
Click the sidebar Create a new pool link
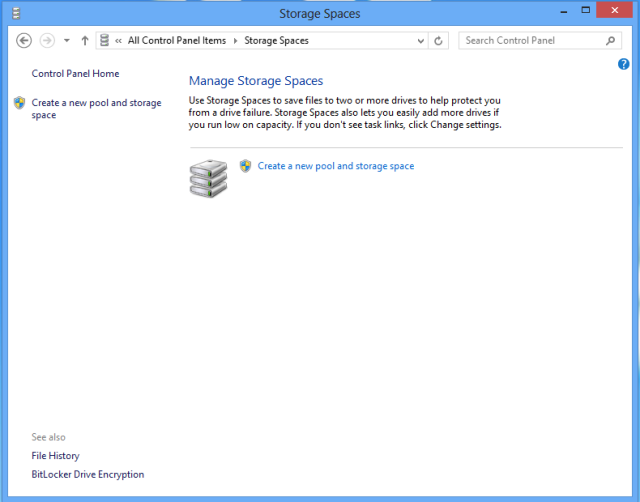[x=96, y=109]
